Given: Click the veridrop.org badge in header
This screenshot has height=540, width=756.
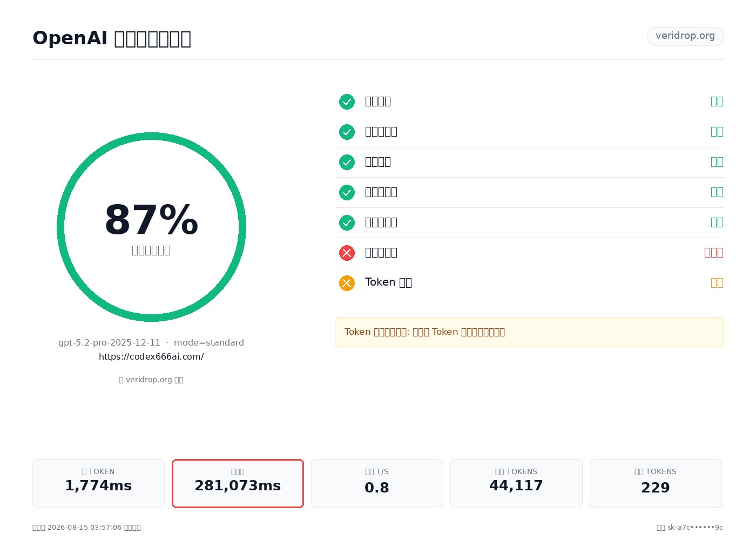Looking at the screenshot, I should pyautogui.click(x=685, y=36).
